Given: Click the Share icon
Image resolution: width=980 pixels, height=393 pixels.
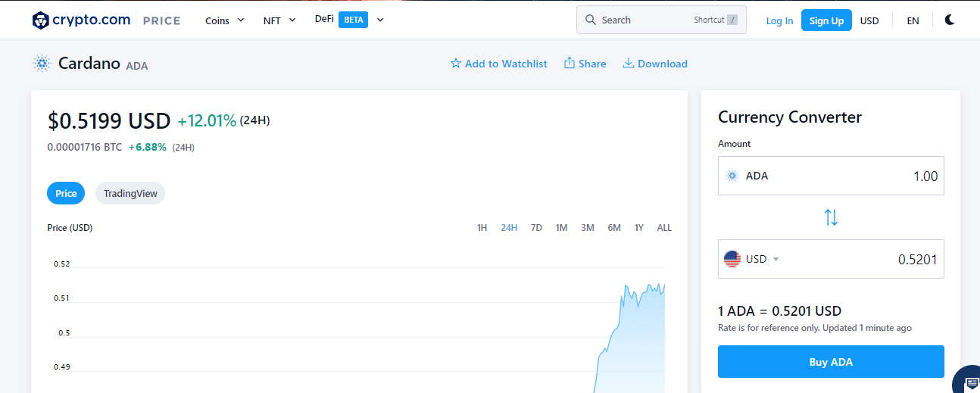Looking at the screenshot, I should (x=570, y=63).
